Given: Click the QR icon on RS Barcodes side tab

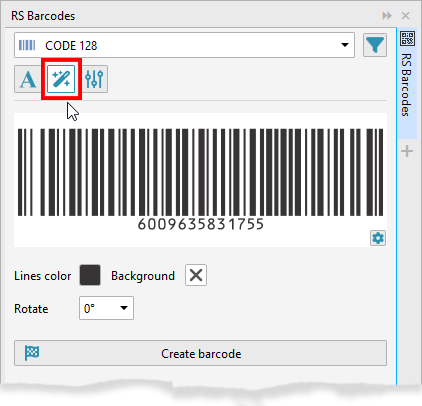Looking at the screenshot, I should click(x=407, y=38).
